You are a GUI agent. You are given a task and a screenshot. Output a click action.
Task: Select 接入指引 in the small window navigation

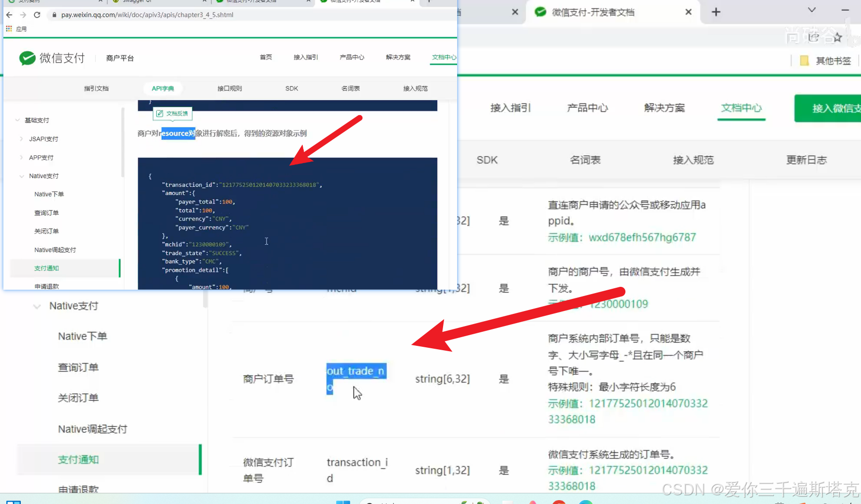(306, 57)
